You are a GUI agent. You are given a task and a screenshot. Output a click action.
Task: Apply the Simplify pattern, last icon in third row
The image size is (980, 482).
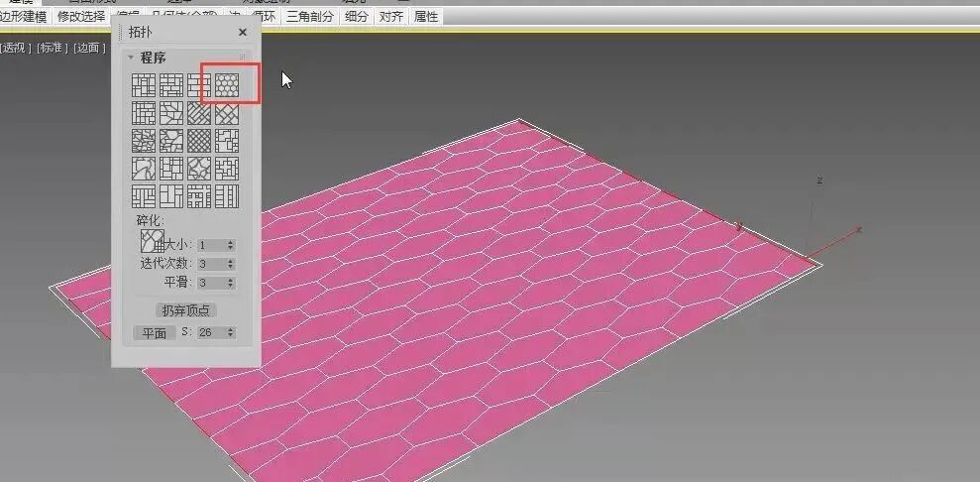(x=227, y=141)
